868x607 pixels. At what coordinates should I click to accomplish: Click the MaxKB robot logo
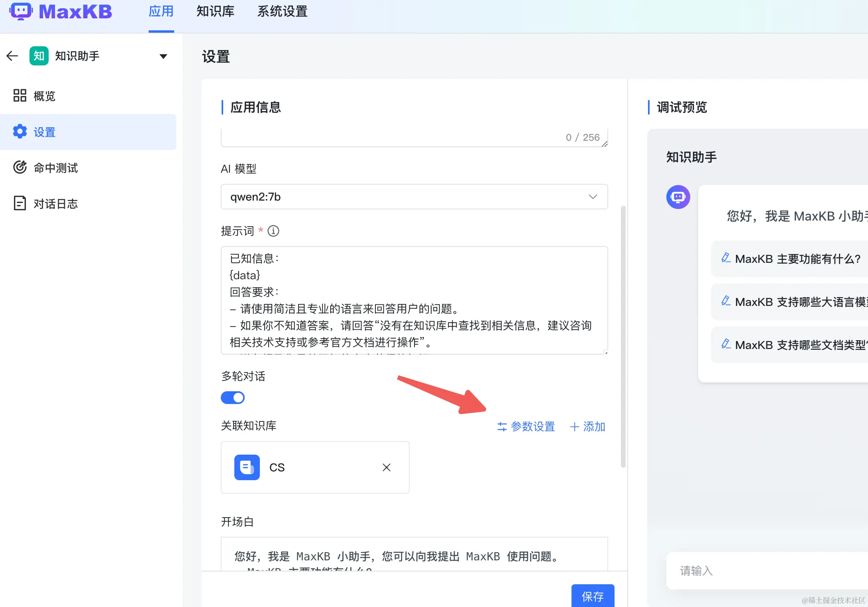21,11
